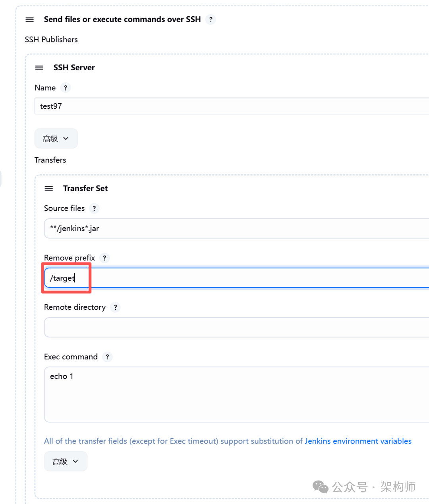Image resolution: width=429 pixels, height=504 pixels.
Task: Show help for Exec command
Action: [107, 357]
